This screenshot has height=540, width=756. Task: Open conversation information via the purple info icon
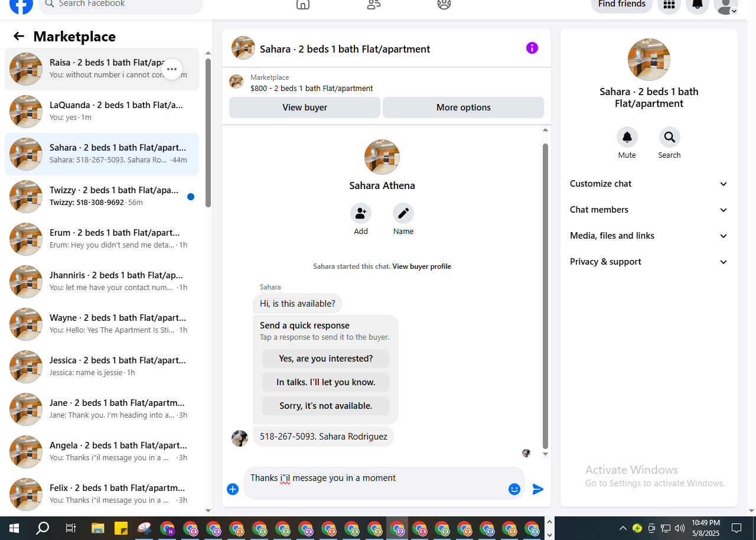[x=532, y=48]
